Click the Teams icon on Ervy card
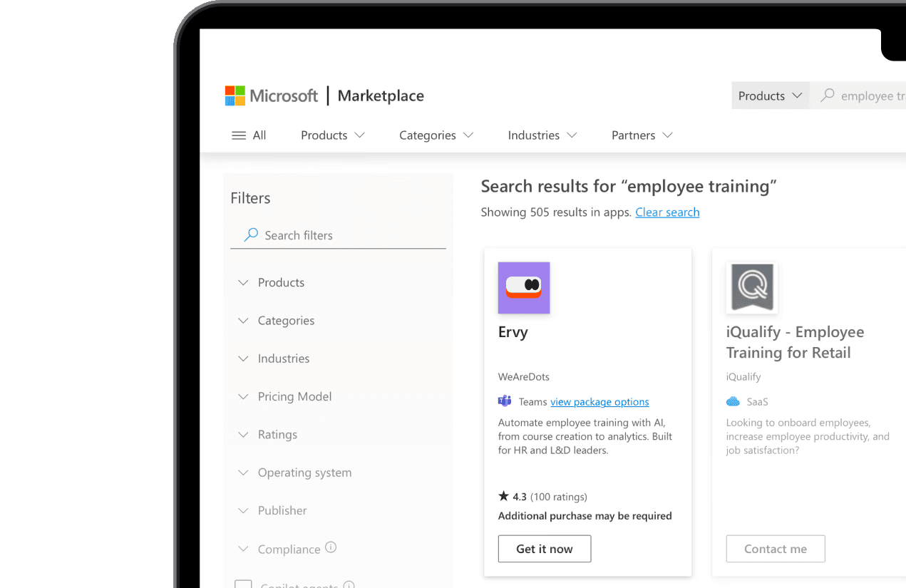906x588 pixels. (505, 401)
